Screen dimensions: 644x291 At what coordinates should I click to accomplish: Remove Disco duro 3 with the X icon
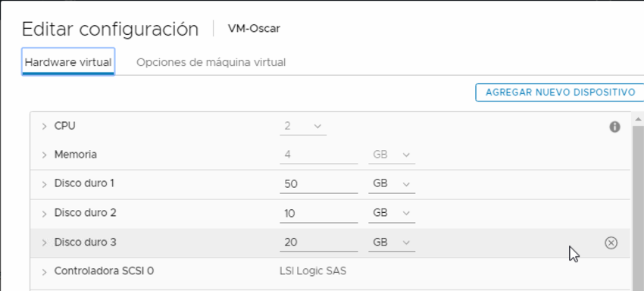pyautogui.click(x=611, y=243)
